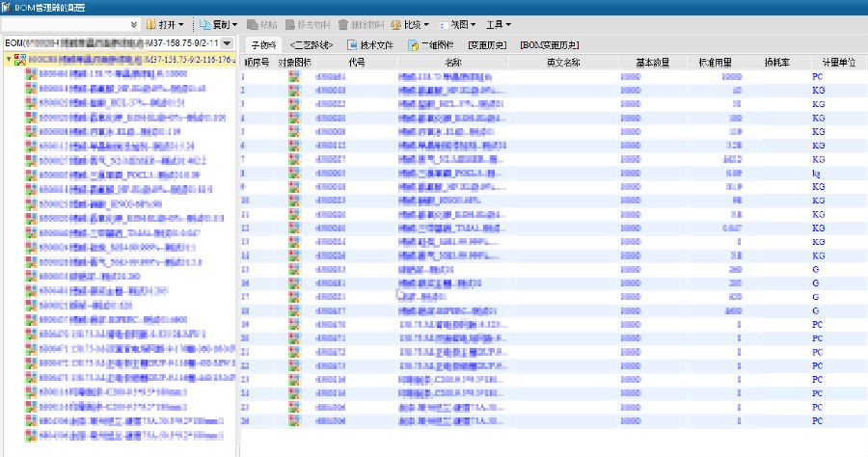Image resolution: width=868 pixels, height=457 pixels.
Task: Click the object icon in table row 1
Action: pyautogui.click(x=294, y=75)
